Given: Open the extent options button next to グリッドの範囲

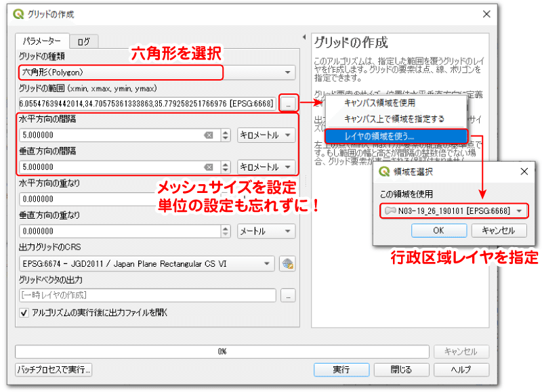Looking at the screenshot, I should pos(288,104).
